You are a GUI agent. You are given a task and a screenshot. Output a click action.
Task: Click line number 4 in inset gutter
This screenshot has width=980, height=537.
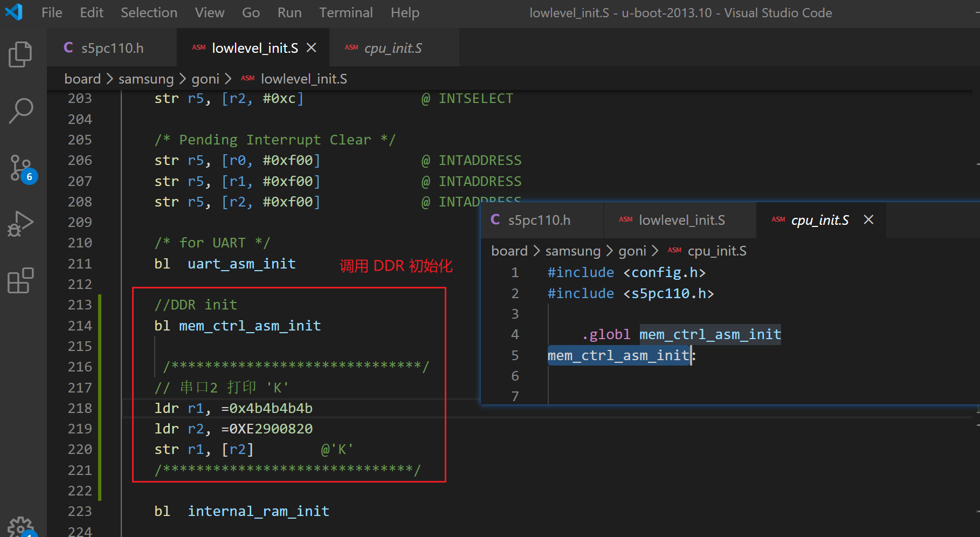(x=515, y=334)
